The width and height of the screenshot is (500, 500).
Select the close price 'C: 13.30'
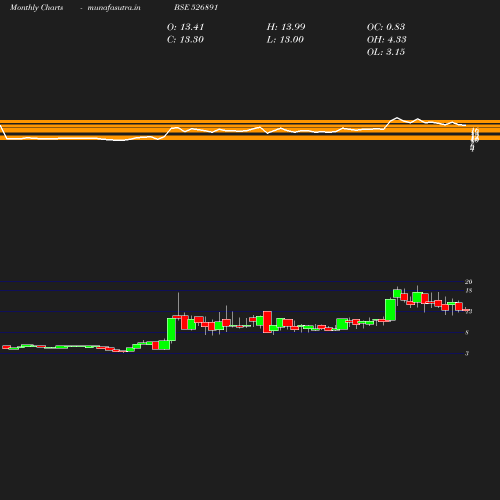tap(185, 40)
